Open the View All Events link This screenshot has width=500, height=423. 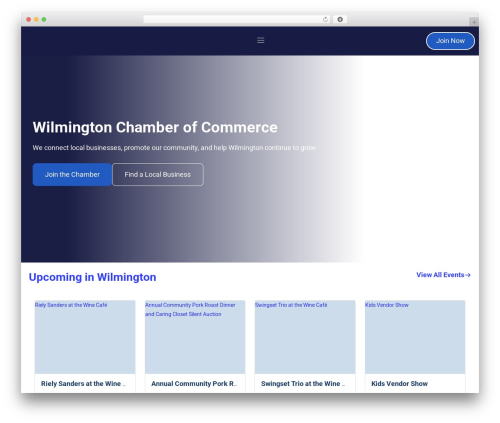[443, 275]
